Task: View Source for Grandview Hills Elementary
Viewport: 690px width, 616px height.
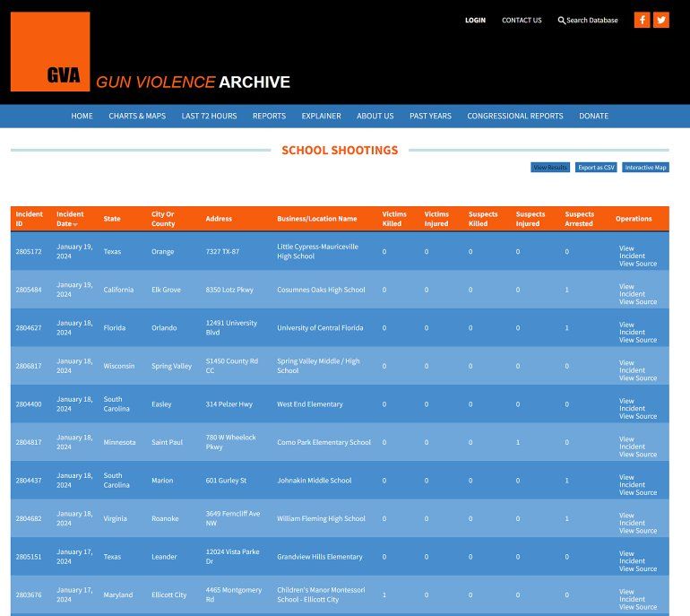Action: click(638, 568)
